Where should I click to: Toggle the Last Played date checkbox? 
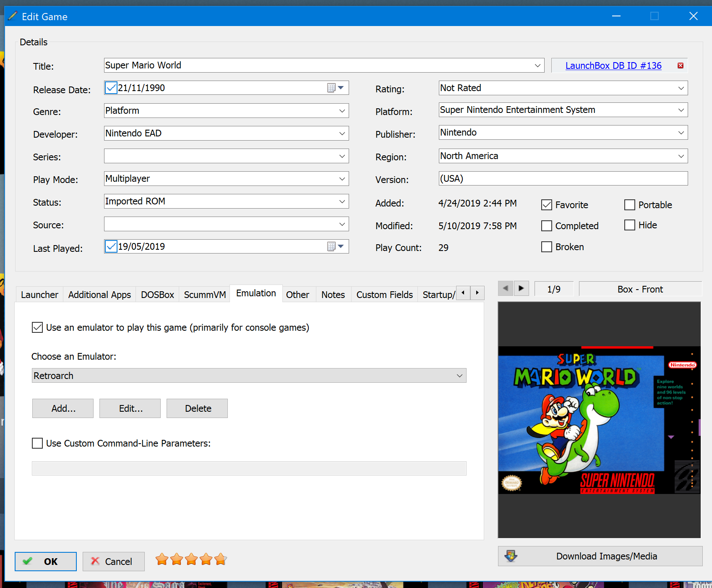[111, 246]
